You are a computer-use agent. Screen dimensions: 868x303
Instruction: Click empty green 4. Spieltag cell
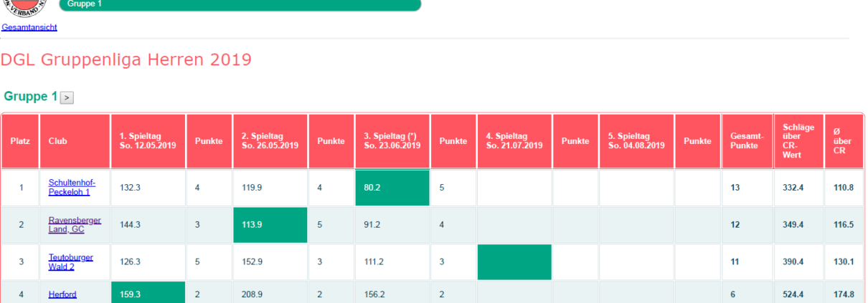coord(514,262)
